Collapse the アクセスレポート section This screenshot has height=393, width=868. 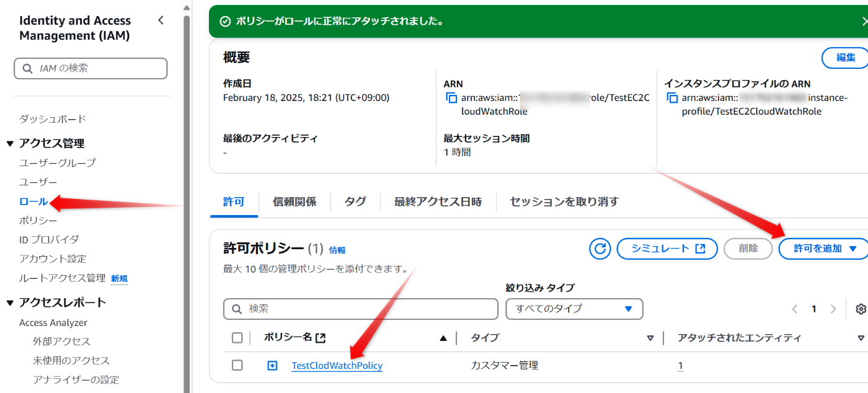pyautogui.click(x=10, y=303)
